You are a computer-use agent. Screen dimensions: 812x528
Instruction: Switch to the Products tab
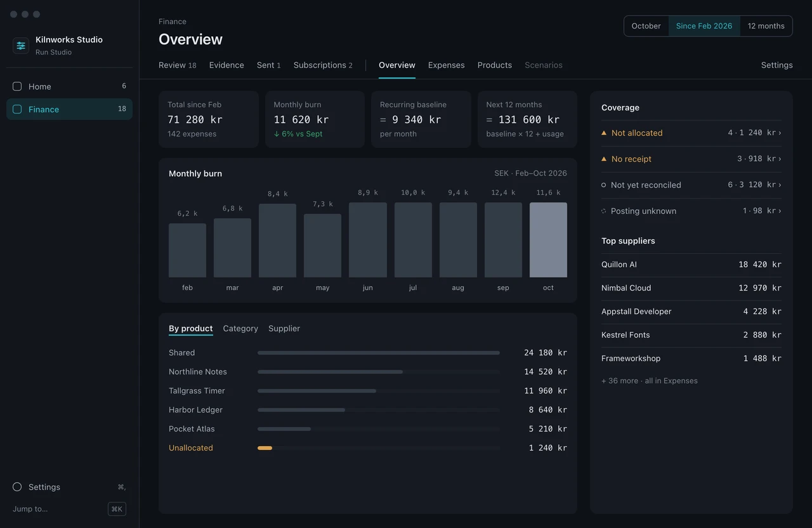495,65
